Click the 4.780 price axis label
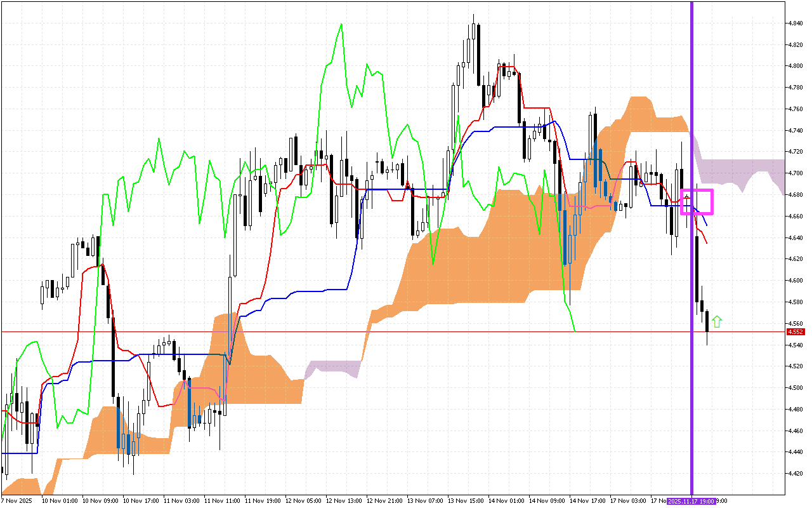 795,88
